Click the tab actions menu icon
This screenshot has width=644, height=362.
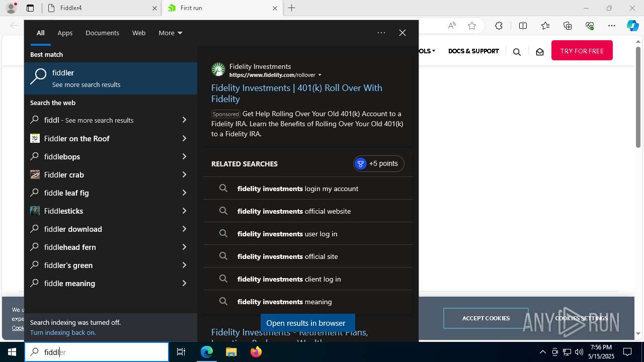[30, 8]
